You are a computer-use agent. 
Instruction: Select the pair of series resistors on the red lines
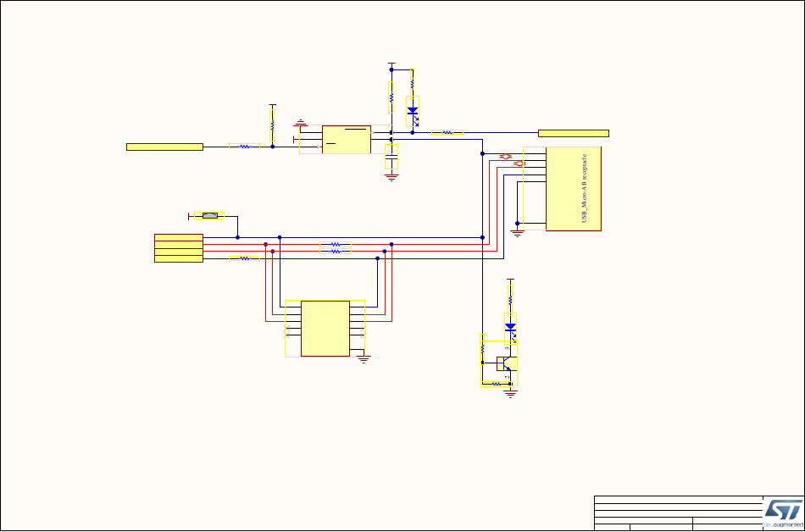(336, 247)
